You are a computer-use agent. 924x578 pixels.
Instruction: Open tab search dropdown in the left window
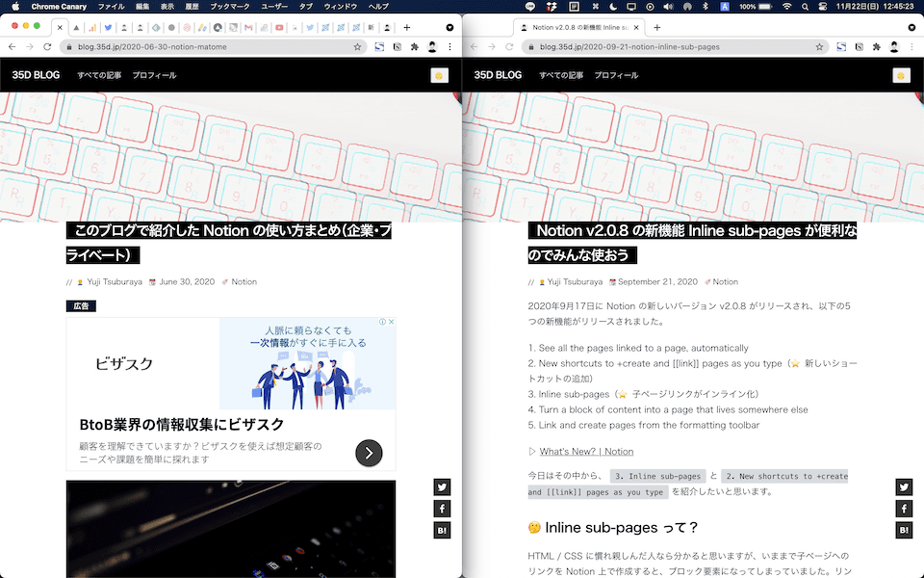point(449,27)
